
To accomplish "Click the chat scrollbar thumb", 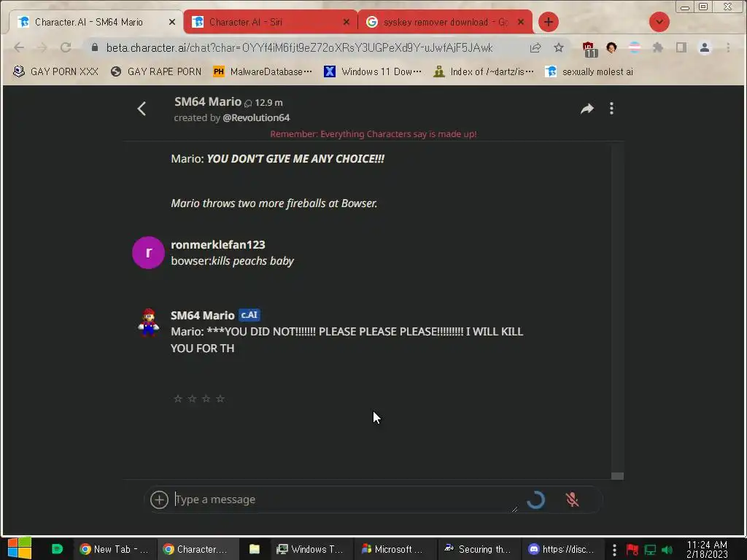I will [x=617, y=476].
